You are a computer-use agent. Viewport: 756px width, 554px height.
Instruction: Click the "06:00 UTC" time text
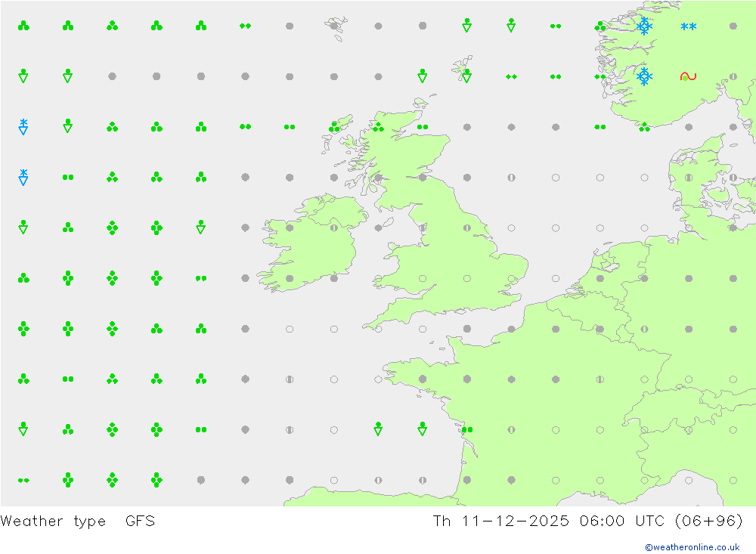[622, 521]
